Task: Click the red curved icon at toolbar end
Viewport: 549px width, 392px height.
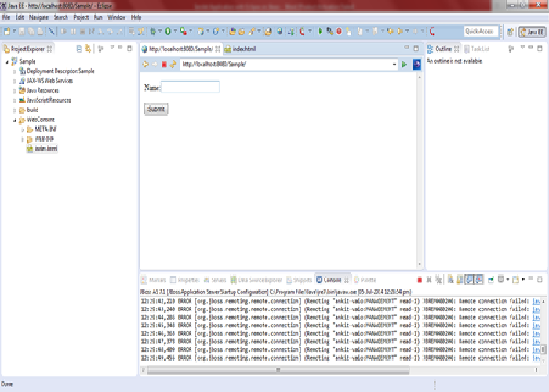Action: 432,31
